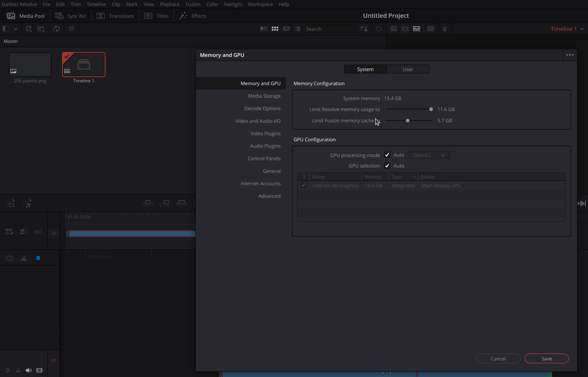Screen dimensions: 588x377
Task: Open the preferences three-dot options menu
Action: (x=570, y=55)
